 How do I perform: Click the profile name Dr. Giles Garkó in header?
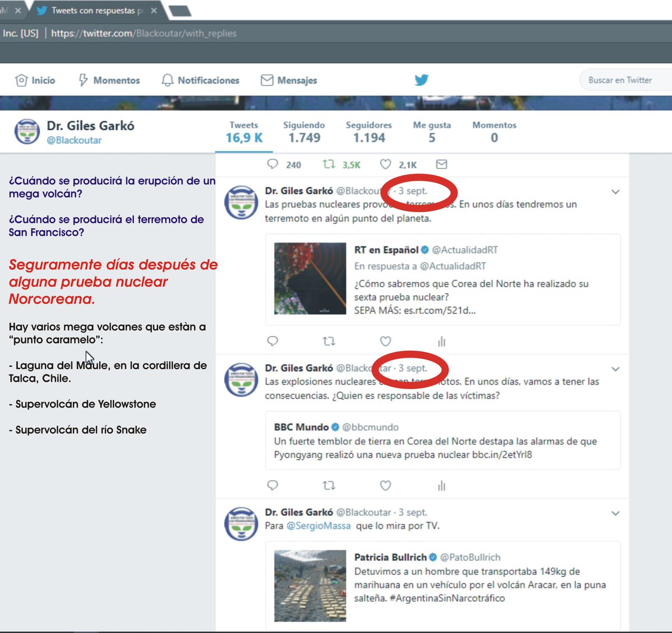pos(91,126)
